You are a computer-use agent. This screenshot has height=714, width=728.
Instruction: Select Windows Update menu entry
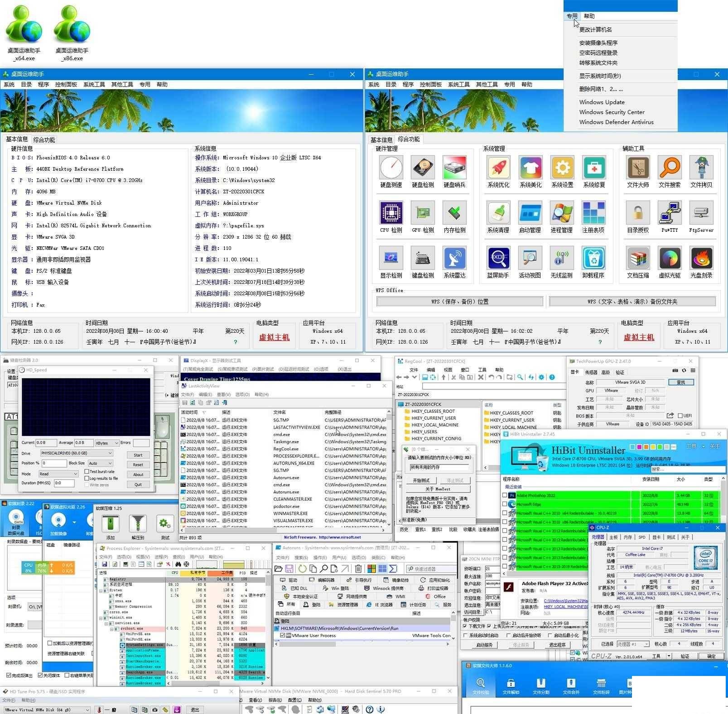(x=602, y=102)
